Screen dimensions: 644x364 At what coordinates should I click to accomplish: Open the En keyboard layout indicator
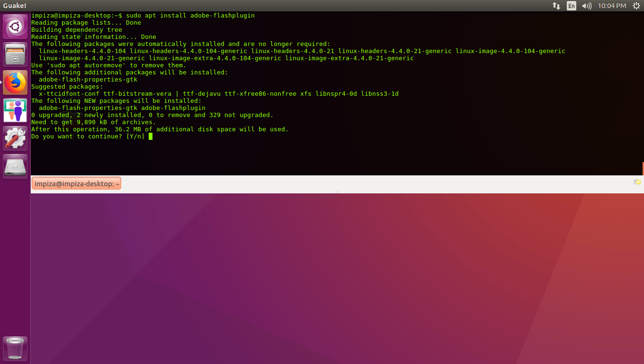click(x=572, y=6)
